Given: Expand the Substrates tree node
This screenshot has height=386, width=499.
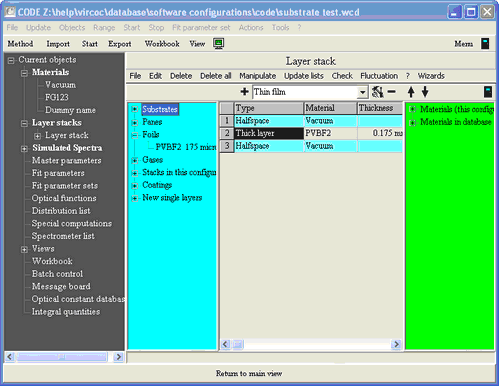Looking at the screenshot, I should click(135, 109).
